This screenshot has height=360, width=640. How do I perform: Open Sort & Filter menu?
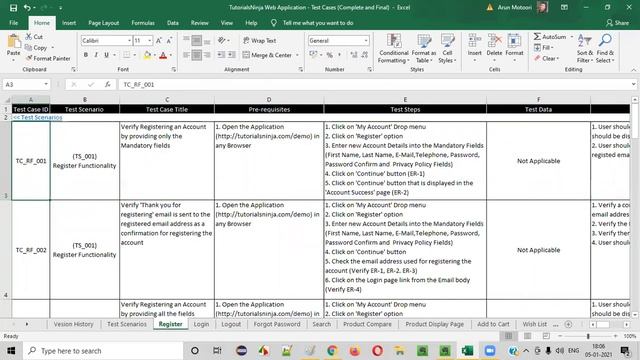pos(585,49)
